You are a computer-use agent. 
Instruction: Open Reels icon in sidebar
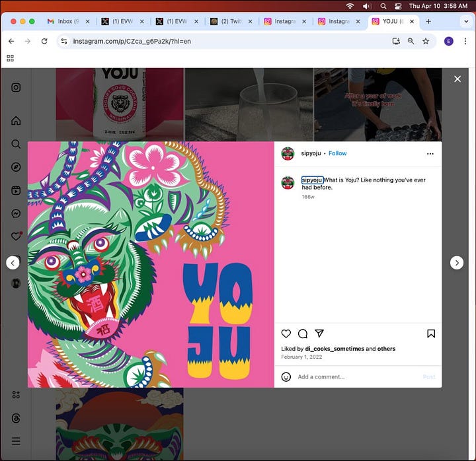point(16,190)
